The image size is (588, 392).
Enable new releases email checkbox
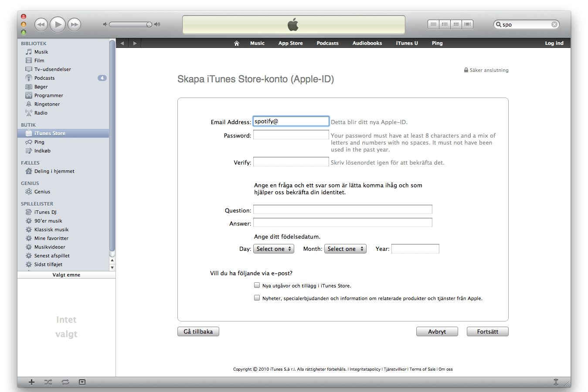tap(257, 285)
